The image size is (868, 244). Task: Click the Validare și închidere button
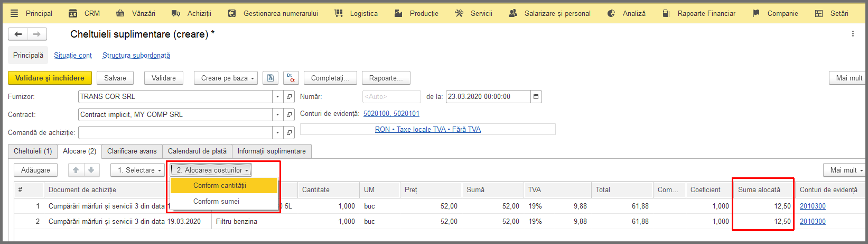coord(50,78)
